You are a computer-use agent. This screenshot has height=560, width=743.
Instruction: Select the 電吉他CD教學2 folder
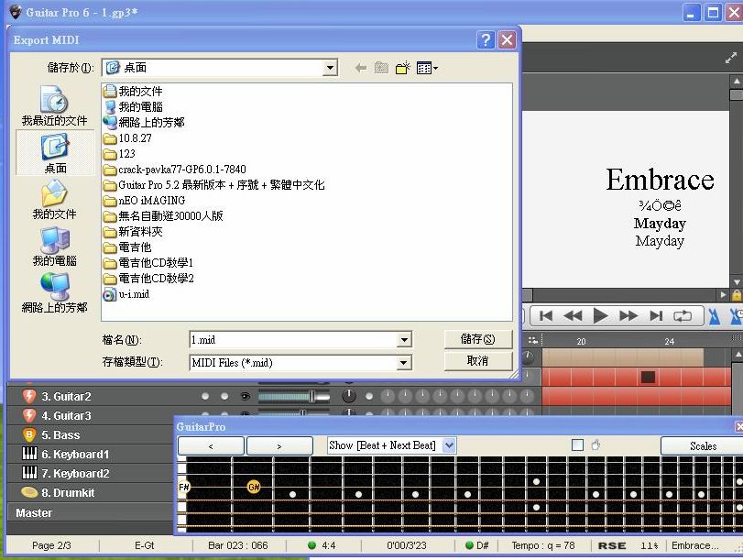coord(148,279)
